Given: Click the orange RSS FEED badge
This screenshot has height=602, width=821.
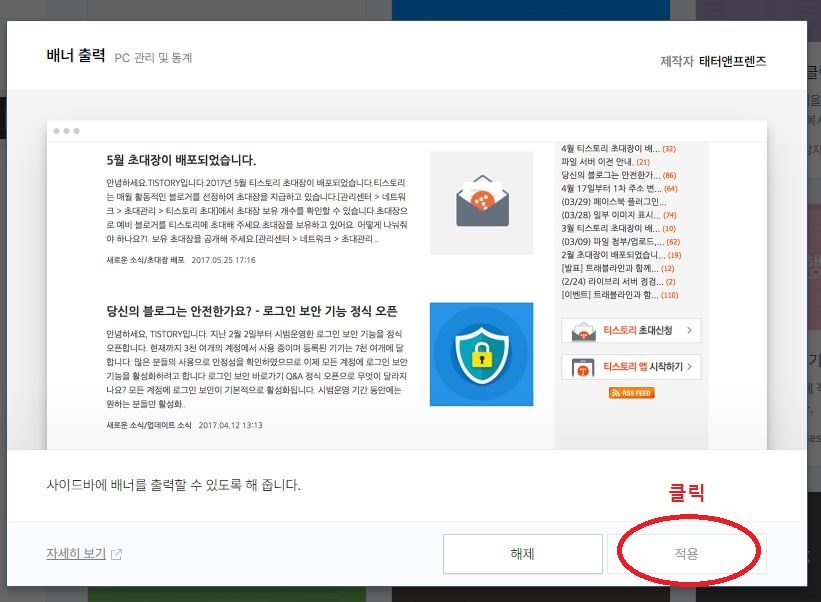Looking at the screenshot, I should pyautogui.click(x=631, y=393).
